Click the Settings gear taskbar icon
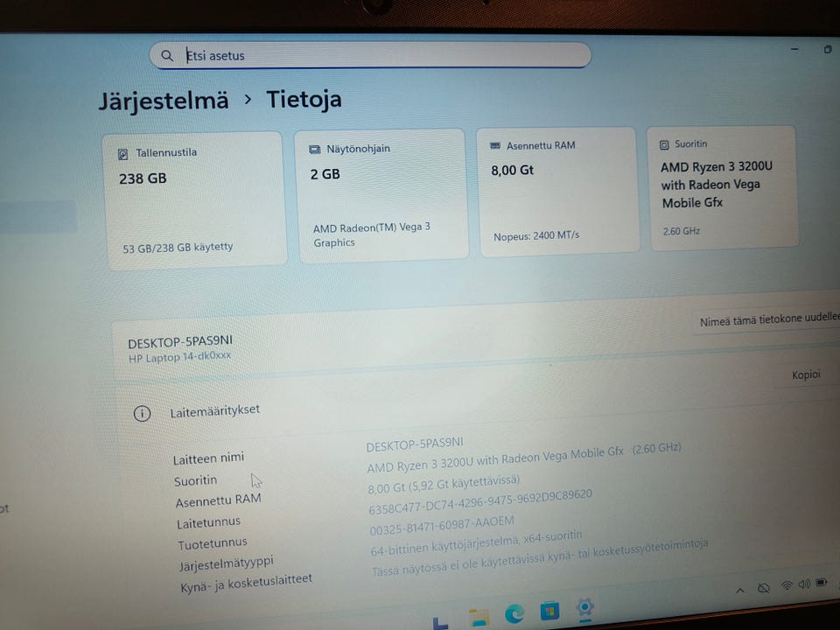 click(584, 607)
